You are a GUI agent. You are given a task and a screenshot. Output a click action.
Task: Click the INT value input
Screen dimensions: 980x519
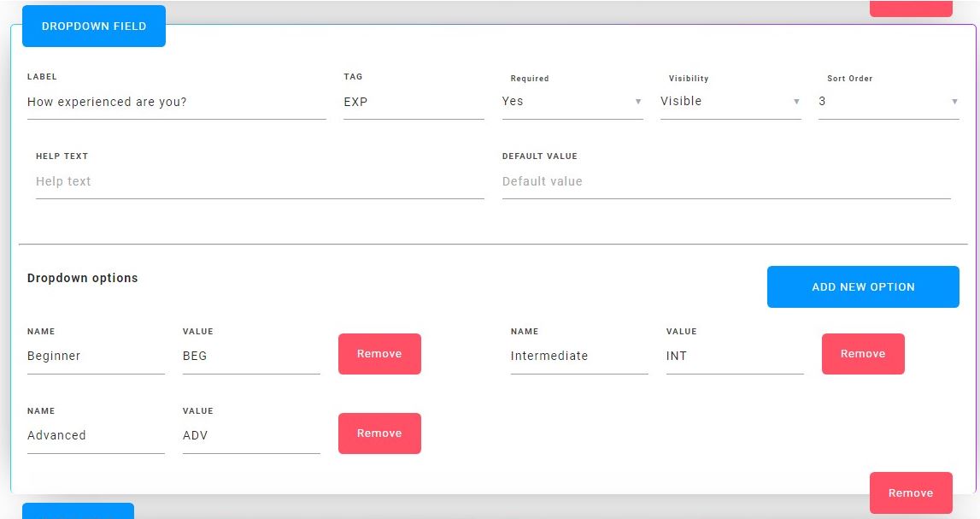click(x=733, y=356)
